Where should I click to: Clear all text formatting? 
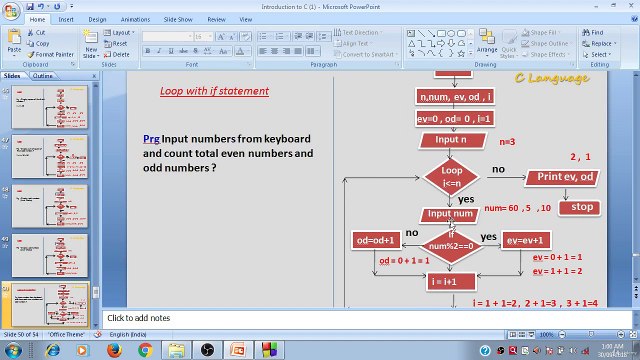pos(245,37)
